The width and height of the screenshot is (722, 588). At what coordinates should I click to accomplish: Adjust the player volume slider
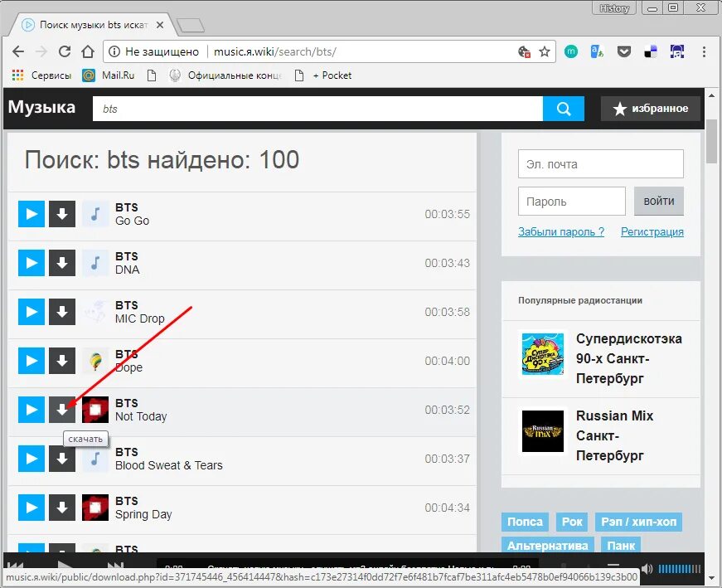[x=679, y=569]
